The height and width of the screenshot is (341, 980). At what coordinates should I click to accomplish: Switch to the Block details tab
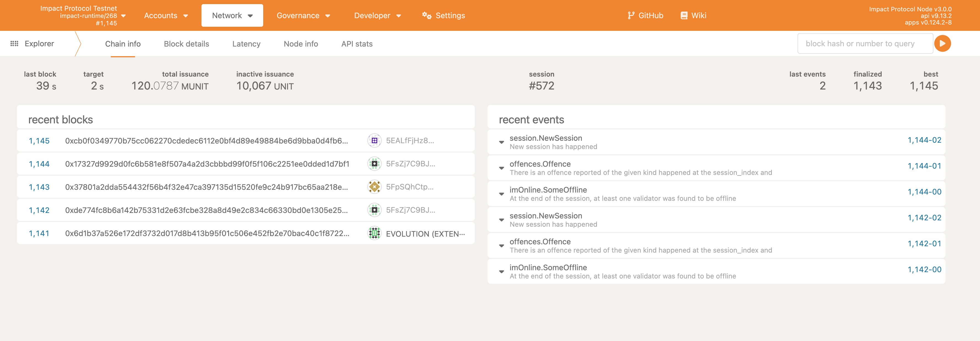(x=186, y=44)
